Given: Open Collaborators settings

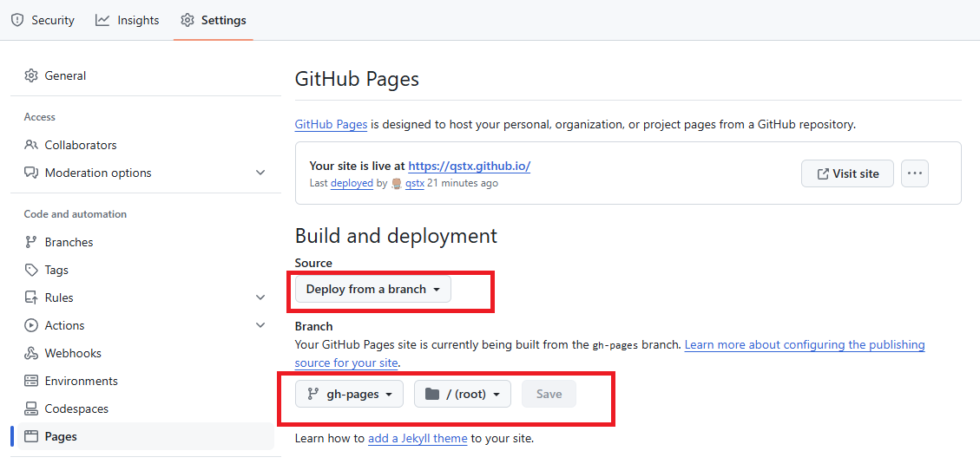Looking at the screenshot, I should pyautogui.click(x=146, y=145).
